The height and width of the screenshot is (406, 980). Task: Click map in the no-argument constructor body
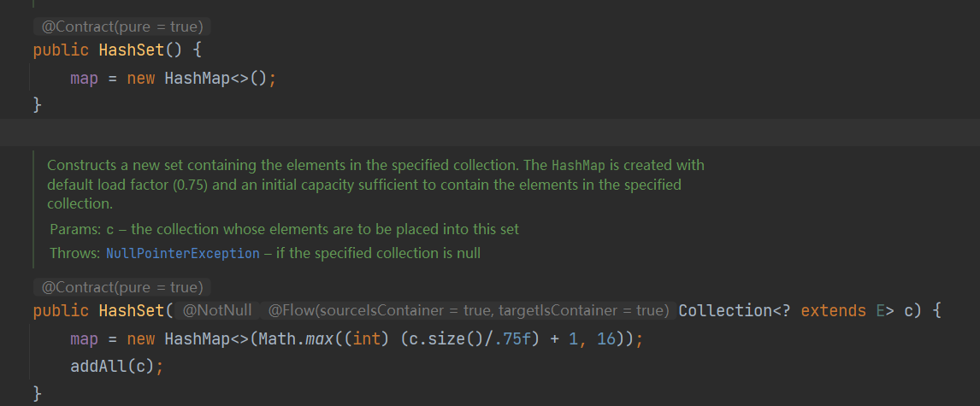(x=84, y=78)
